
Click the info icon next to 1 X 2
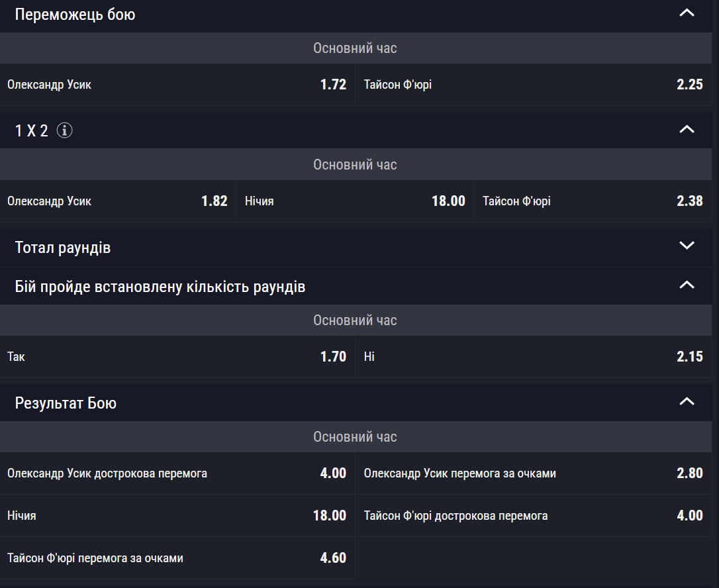point(64,130)
